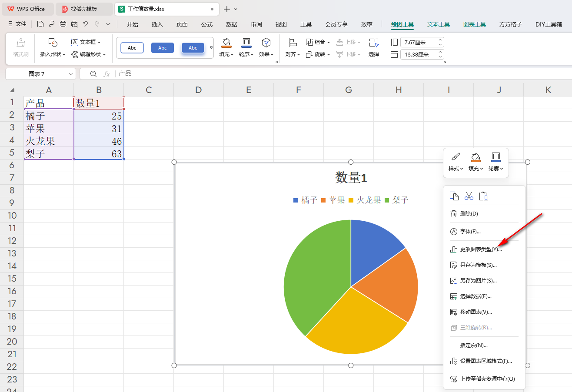The height and width of the screenshot is (392, 572).
Task: Choose 字体(F) in the context menu
Action: (484, 232)
